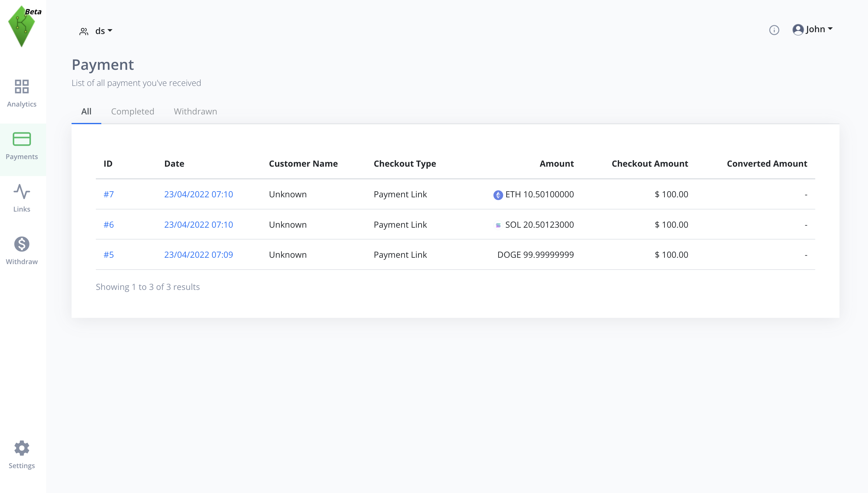868x493 pixels.
Task: Click the Date column header
Action: tap(174, 164)
